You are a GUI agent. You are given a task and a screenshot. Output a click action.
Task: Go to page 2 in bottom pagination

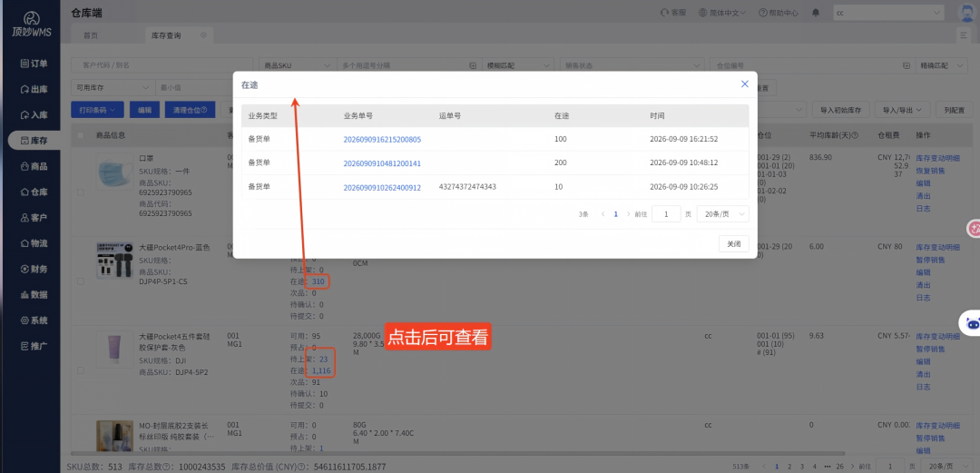click(x=789, y=466)
